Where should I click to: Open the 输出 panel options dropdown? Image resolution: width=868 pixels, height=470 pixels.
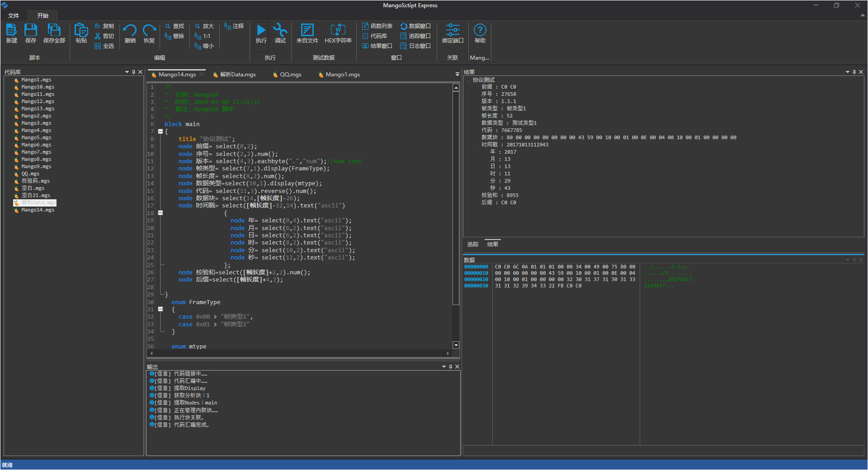[444, 367]
